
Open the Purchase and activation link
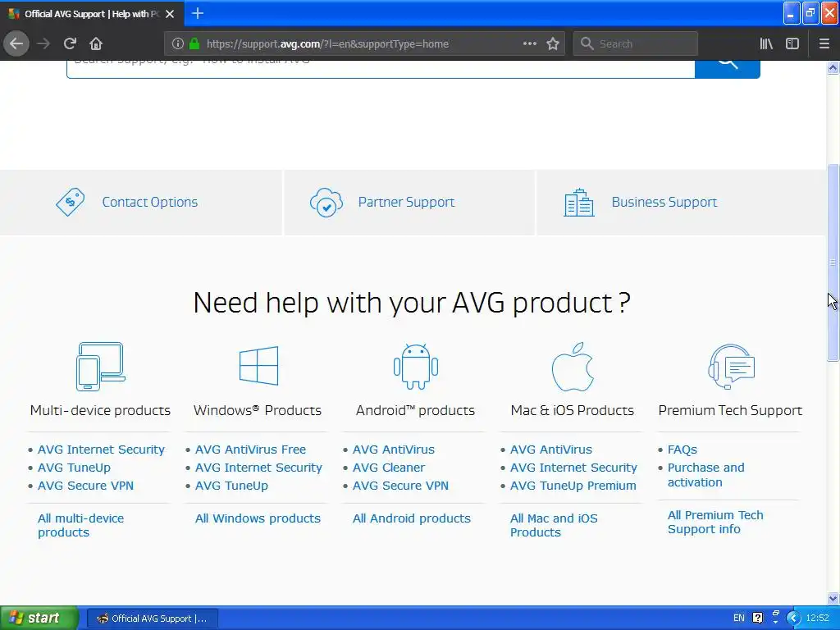pos(706,475)
